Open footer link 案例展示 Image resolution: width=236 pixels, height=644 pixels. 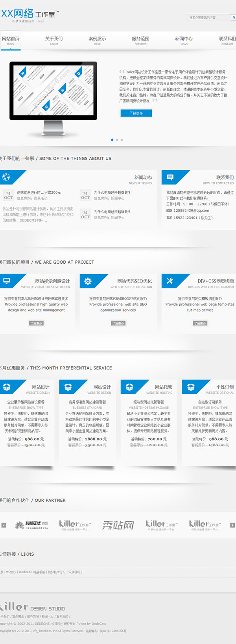[x=18, y=617]
